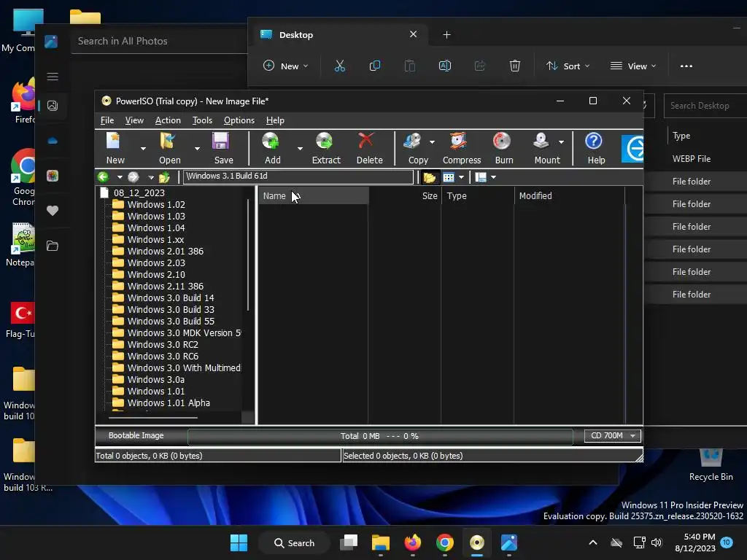Click the Rename icon in Desktop Explorer
This screenshot has width=747, height=560.
coord(444,66)
